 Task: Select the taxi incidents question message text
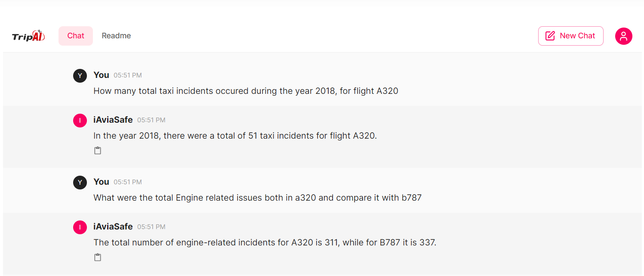246,91
